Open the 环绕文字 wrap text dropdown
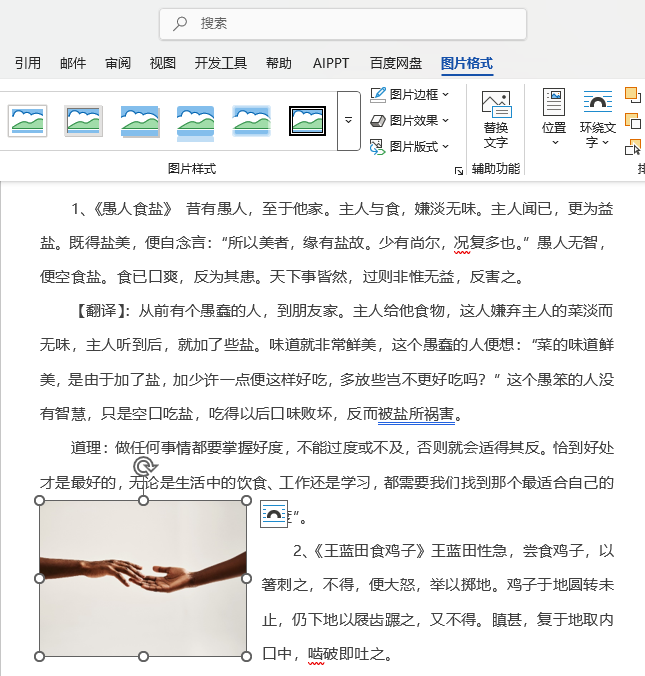 coord(598,119)
